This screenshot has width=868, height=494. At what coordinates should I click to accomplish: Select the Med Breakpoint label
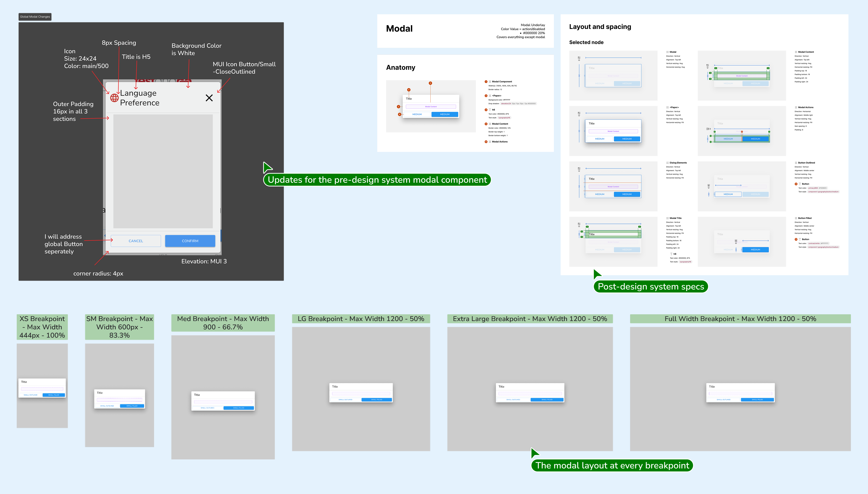(223, 323)
